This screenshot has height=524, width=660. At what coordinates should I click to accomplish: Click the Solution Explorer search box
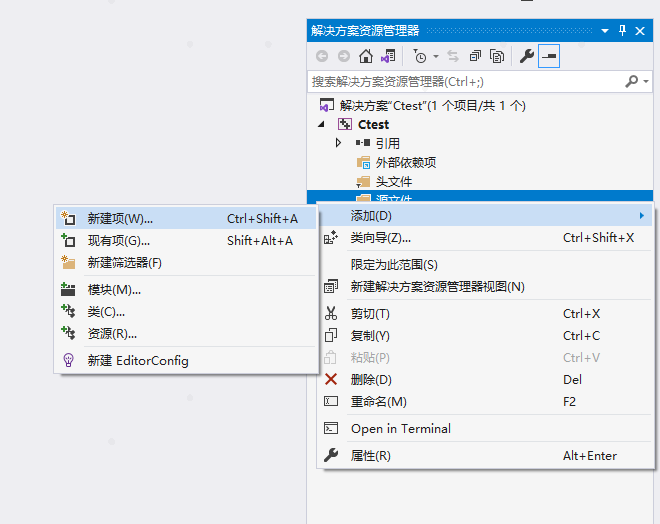coord(465,82)
